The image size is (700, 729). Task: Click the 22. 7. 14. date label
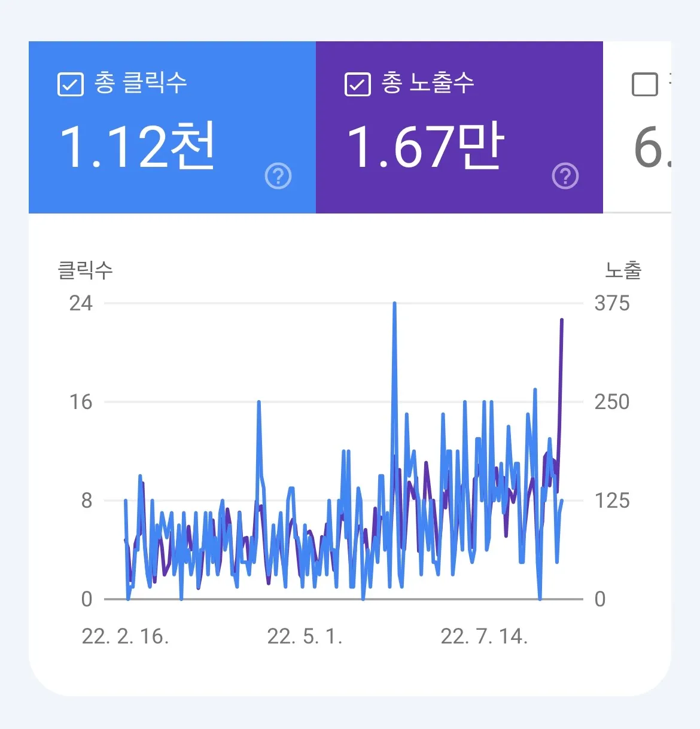pyautogui.click(x=484, y=636)
